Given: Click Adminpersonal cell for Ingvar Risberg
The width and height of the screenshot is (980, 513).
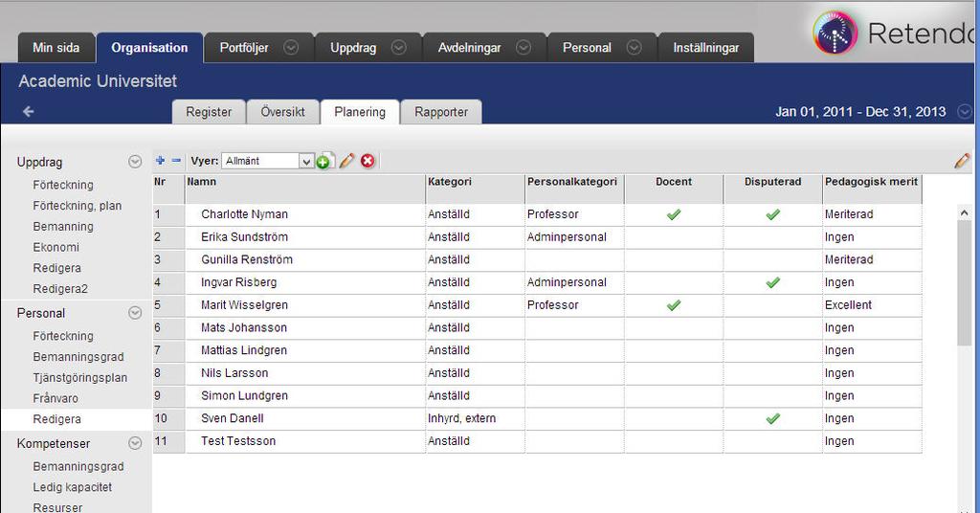Looking at the screenshot, I should (574, 282).
